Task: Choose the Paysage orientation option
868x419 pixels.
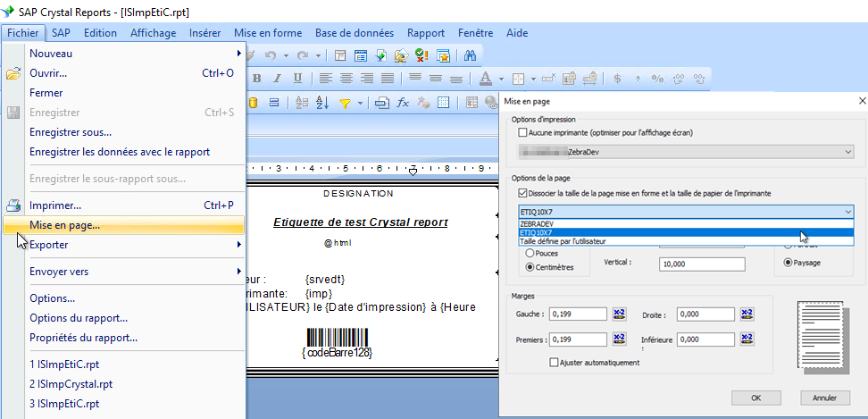Action: (x=789, y=263)
